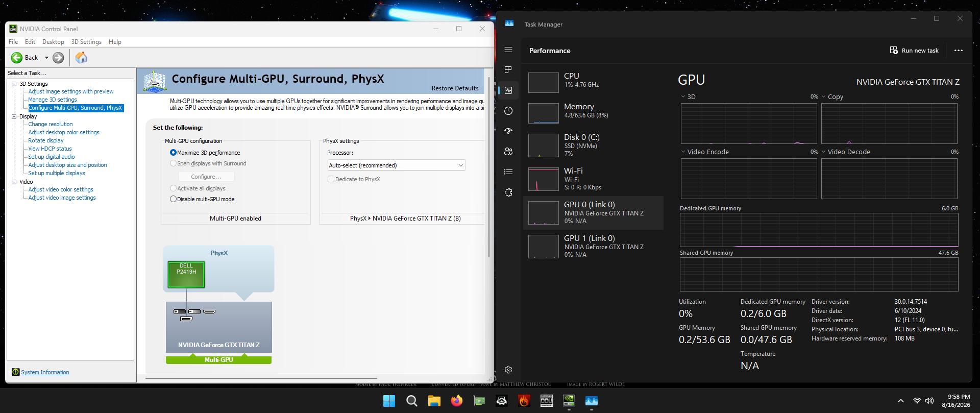Launch Firefox from the taskbar
This screenshot has height=413, width=980.
(x=456, y=401)
